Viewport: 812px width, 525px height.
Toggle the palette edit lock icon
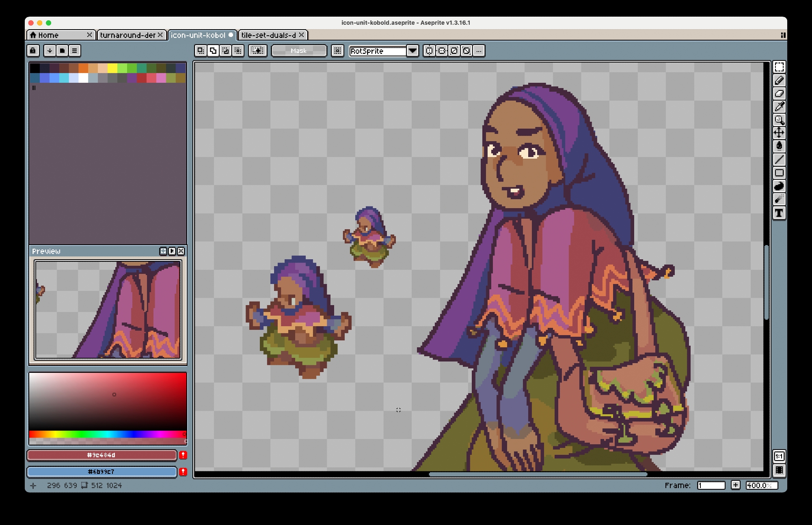[33, 51]
